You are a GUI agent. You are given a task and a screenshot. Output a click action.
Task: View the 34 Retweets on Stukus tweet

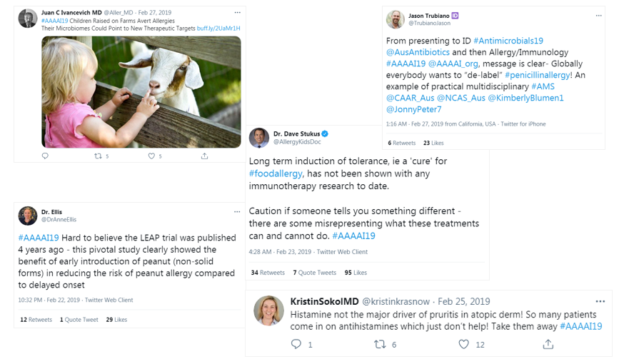tap(268, 273)
